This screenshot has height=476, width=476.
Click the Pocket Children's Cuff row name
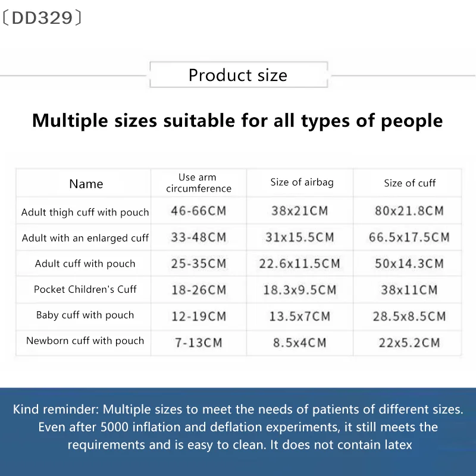[x=85, y=290]
